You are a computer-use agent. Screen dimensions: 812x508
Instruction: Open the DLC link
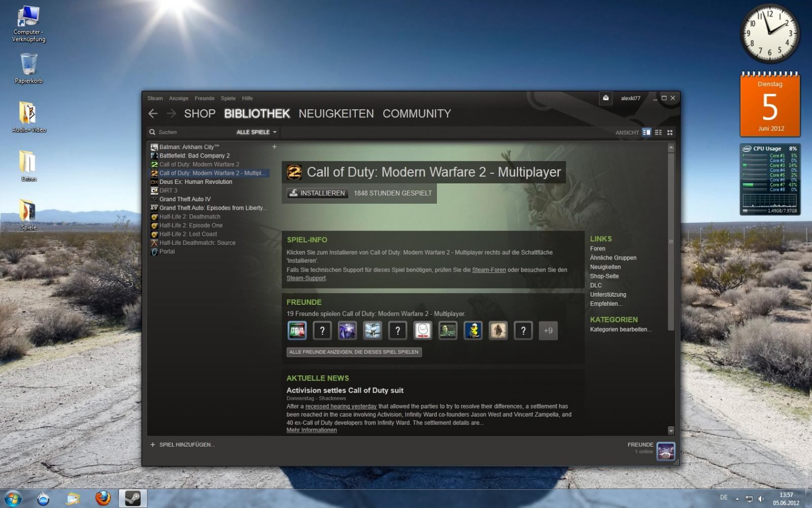click(596, 285)
